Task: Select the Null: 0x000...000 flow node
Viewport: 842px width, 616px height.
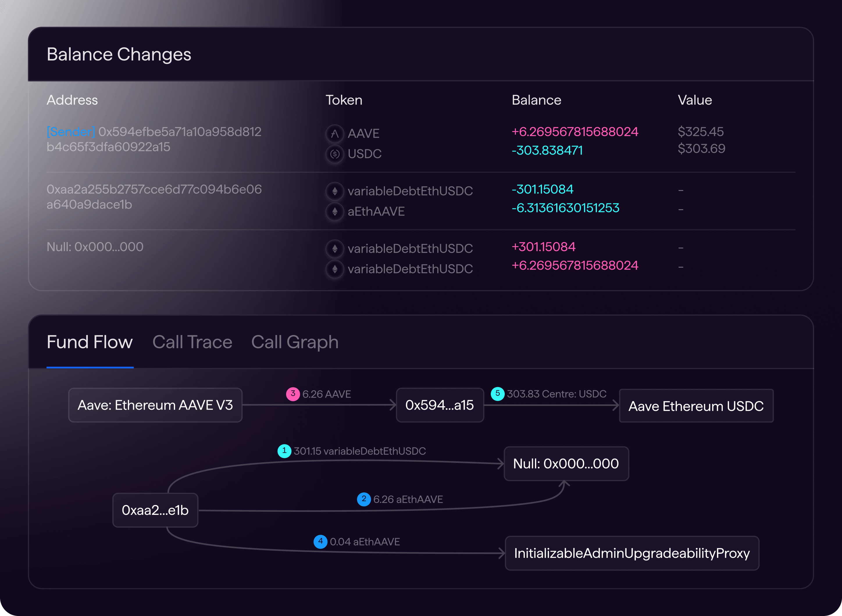Action: [x=566, y=464]
